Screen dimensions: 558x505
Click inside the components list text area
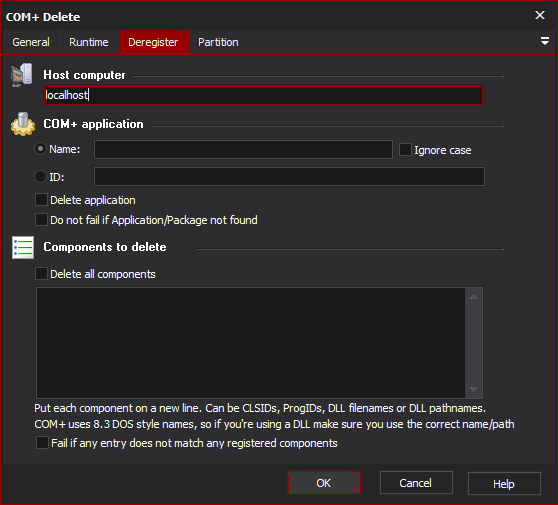[x=251, y=343]
